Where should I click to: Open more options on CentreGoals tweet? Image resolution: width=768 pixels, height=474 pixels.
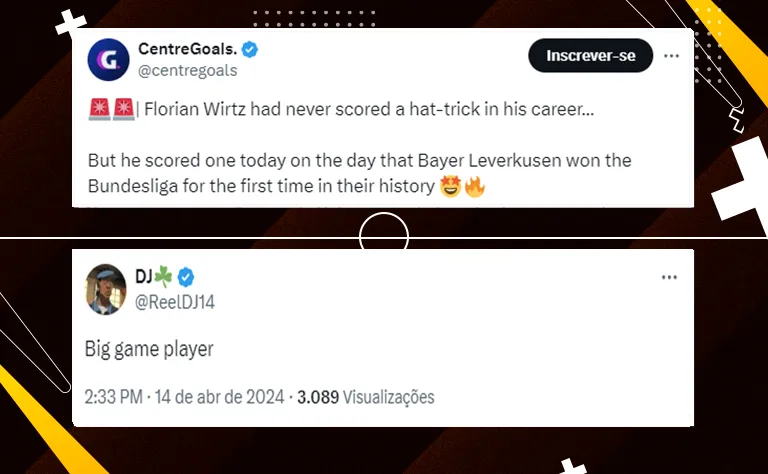[x=672, y=56]
